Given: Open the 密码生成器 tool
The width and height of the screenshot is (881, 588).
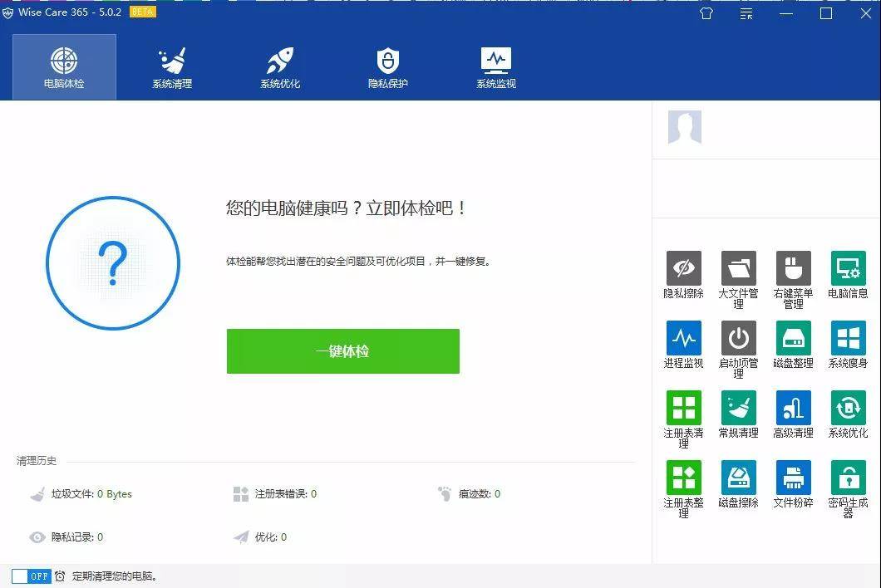Looking at the screenshot, I should tap(848, 488).
